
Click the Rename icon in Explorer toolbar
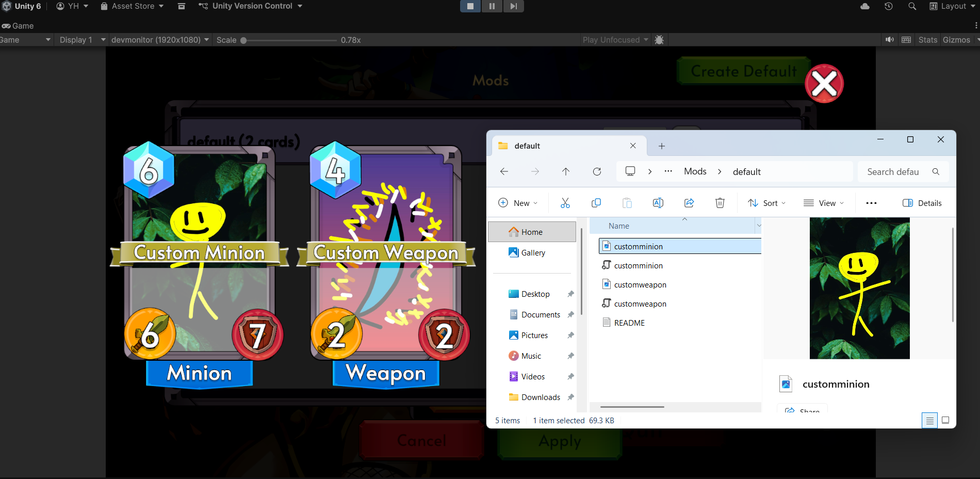point(658,203)
